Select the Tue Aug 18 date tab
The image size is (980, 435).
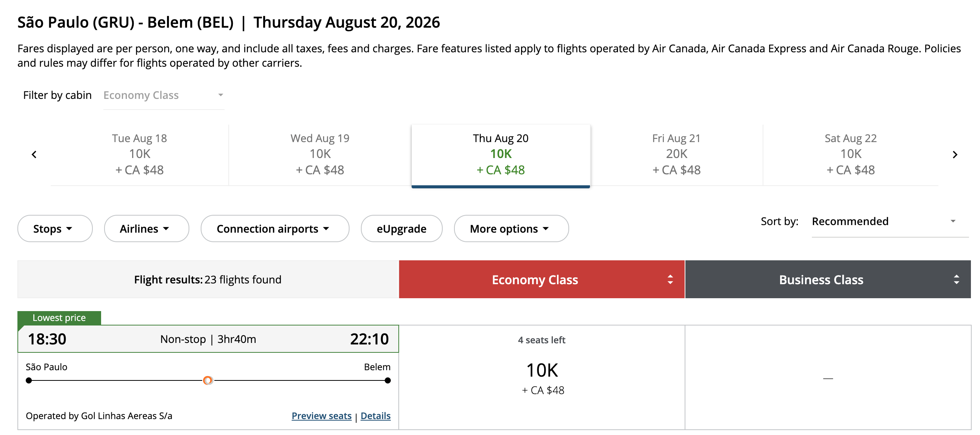coord(140,154)
